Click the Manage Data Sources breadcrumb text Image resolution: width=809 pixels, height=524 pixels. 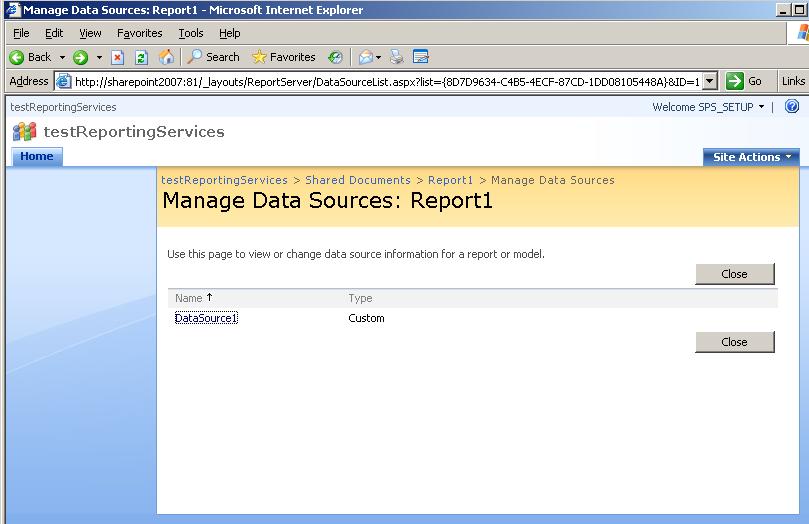pos(553,180)
